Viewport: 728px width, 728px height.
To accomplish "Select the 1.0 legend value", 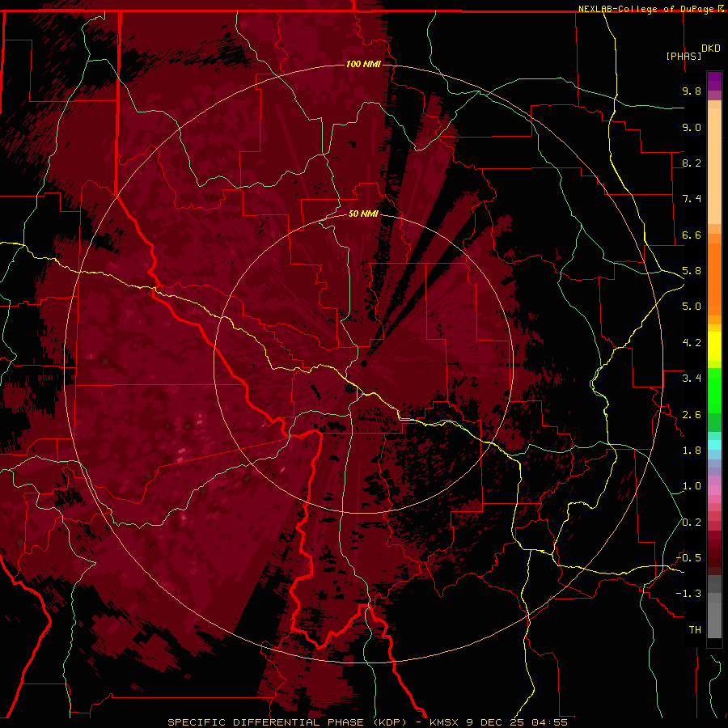I will click(692, 486).
